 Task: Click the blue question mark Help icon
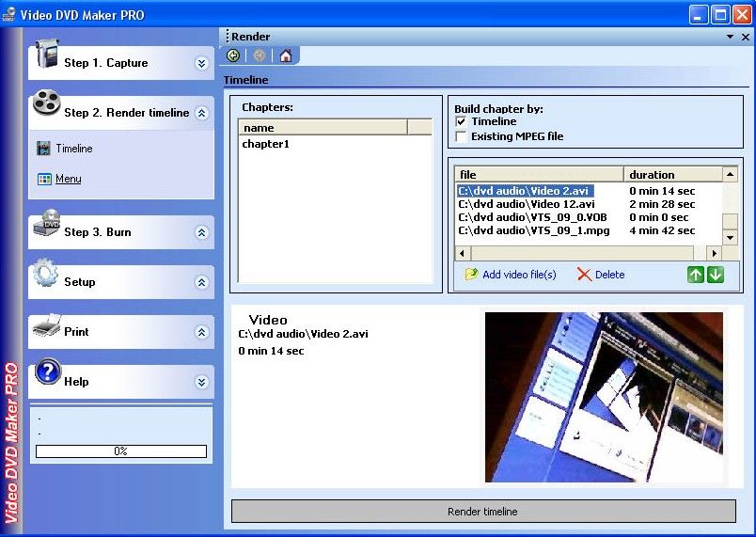[x=48, y=371]
